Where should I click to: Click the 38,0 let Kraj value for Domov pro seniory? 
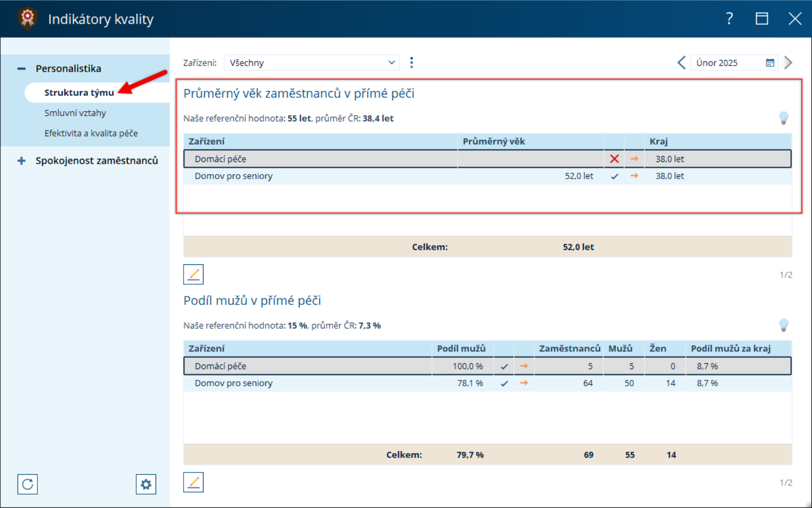(x=670, y=176)
